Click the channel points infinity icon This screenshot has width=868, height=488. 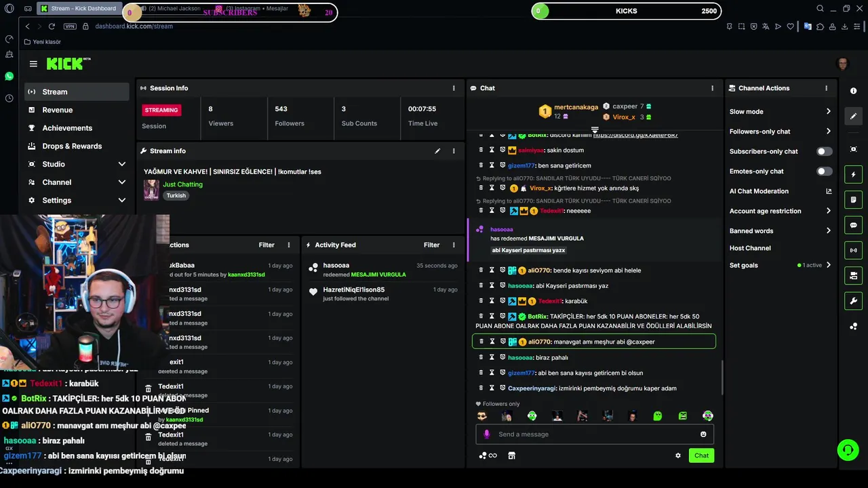pyautogui.click(x=488, y=455)
